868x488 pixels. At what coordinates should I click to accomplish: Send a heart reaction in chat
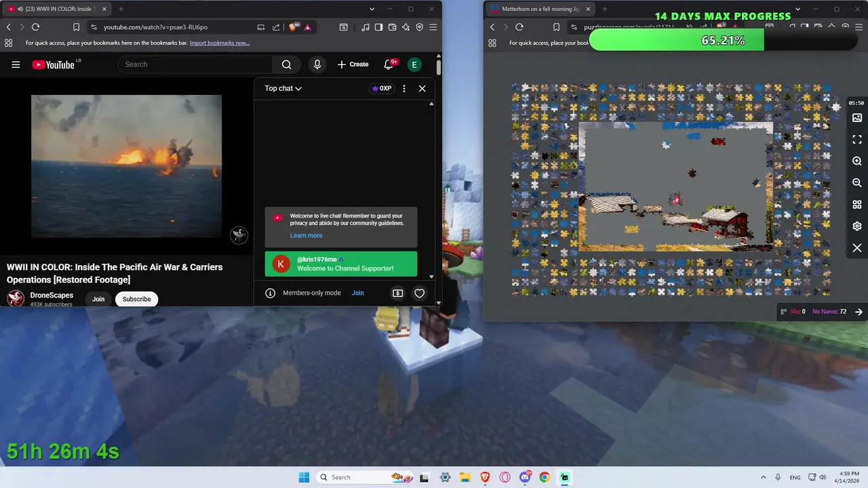420,293
